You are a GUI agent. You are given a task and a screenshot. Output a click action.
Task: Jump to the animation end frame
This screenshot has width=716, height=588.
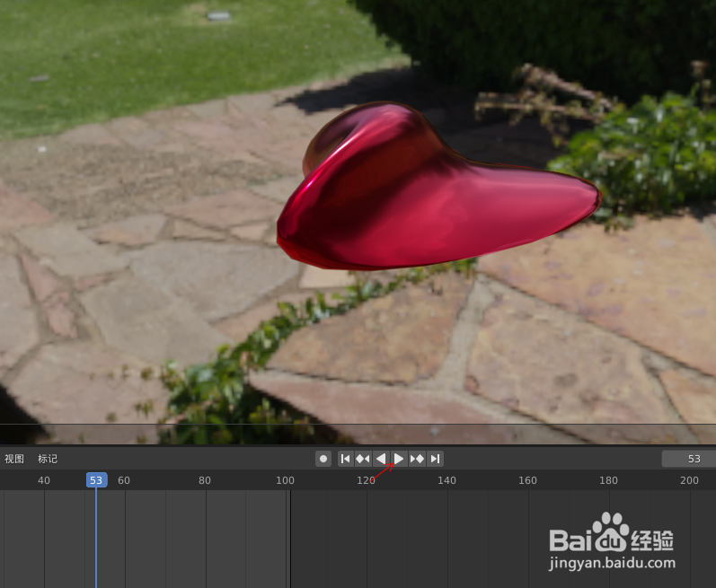pos(435,459)
